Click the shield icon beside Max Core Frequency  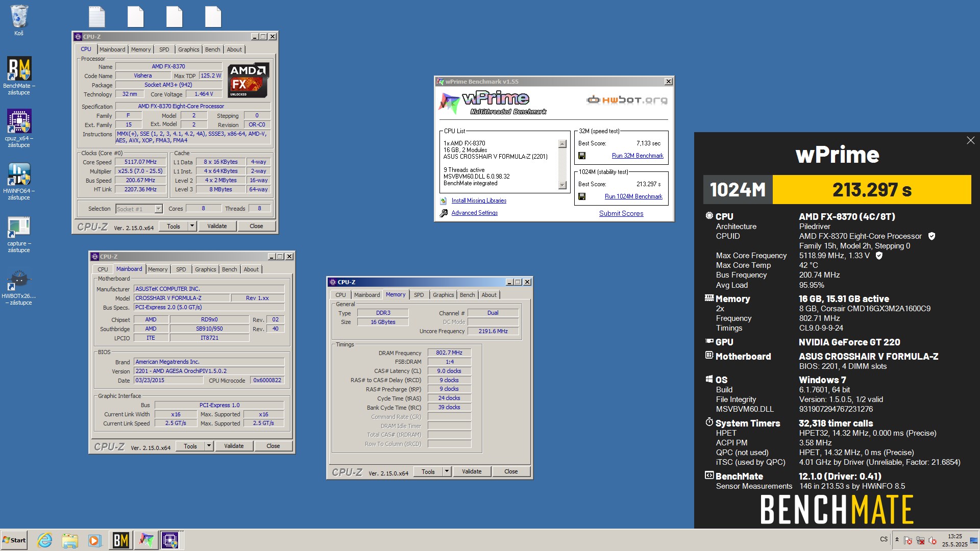click(879, 256)
